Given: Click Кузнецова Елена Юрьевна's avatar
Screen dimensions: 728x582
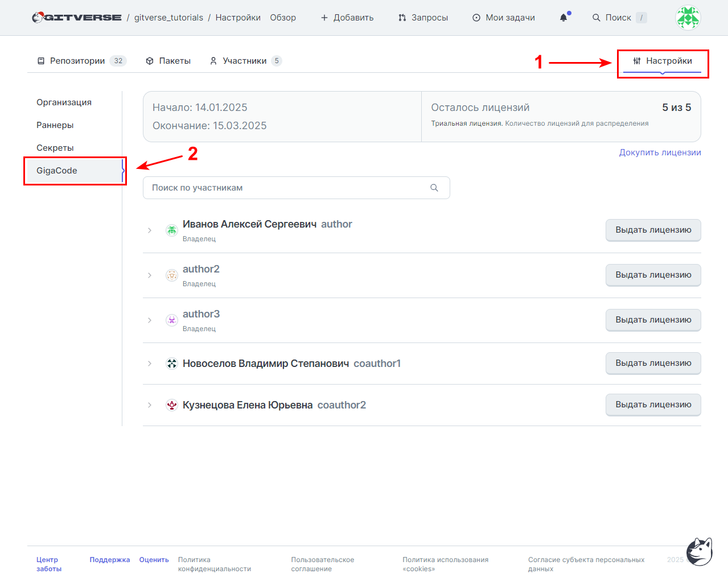Looking at the screenshot, I should (x=172, y=405).
